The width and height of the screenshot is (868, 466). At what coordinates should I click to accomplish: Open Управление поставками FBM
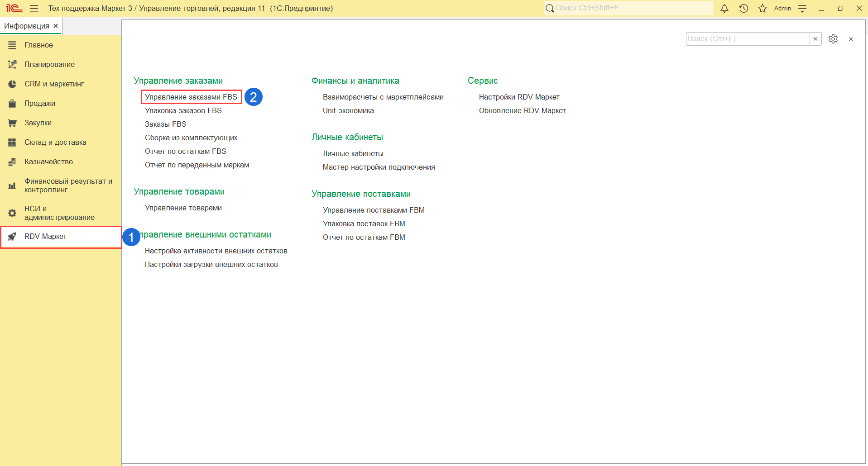(x=374, y=210)
